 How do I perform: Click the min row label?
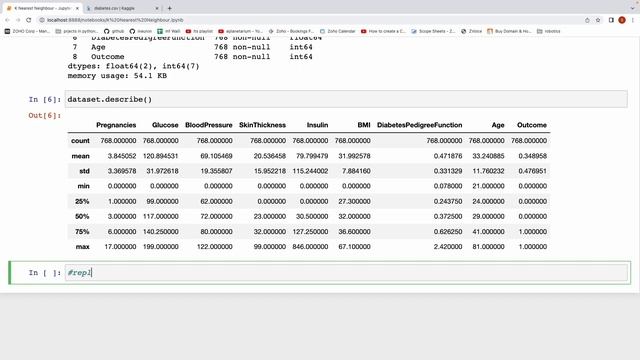pyautogui.click(x=83, y=186)
